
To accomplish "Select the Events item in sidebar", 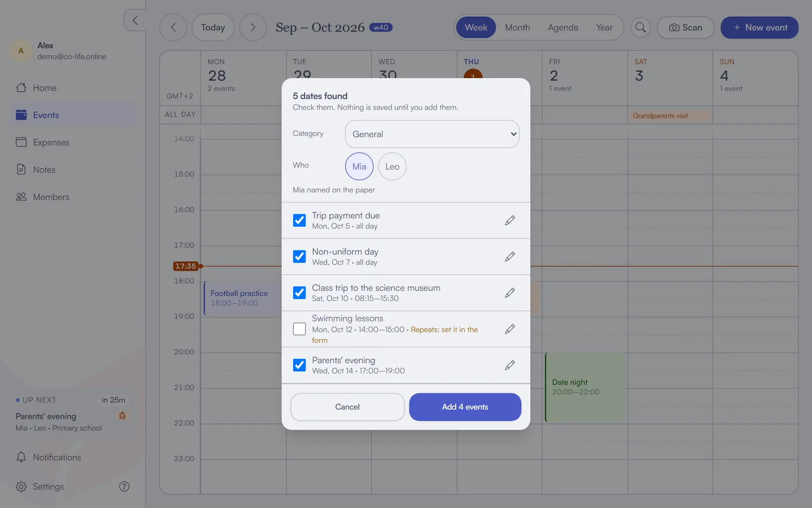I will [73, 115].
